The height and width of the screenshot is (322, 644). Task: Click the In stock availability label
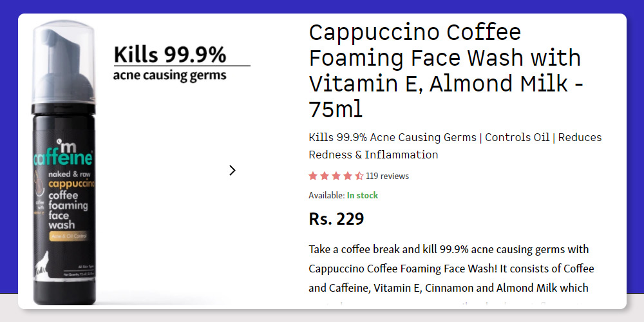click(x=362, y=196)
